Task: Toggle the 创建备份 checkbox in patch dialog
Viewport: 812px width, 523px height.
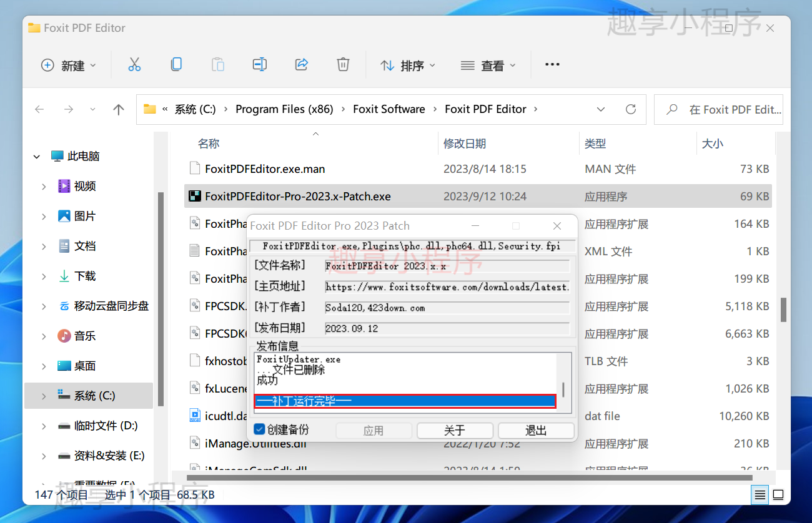Action: click(259, 430)
